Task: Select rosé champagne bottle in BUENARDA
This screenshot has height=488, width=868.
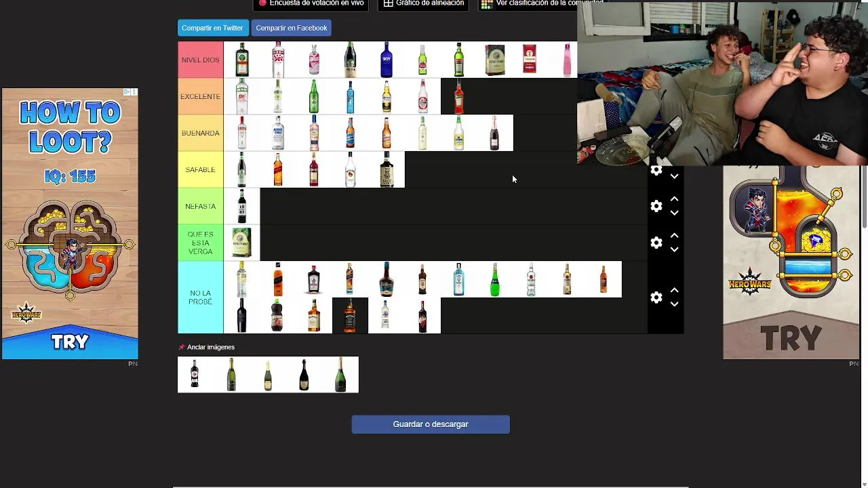Action: [x=495, y=133]
